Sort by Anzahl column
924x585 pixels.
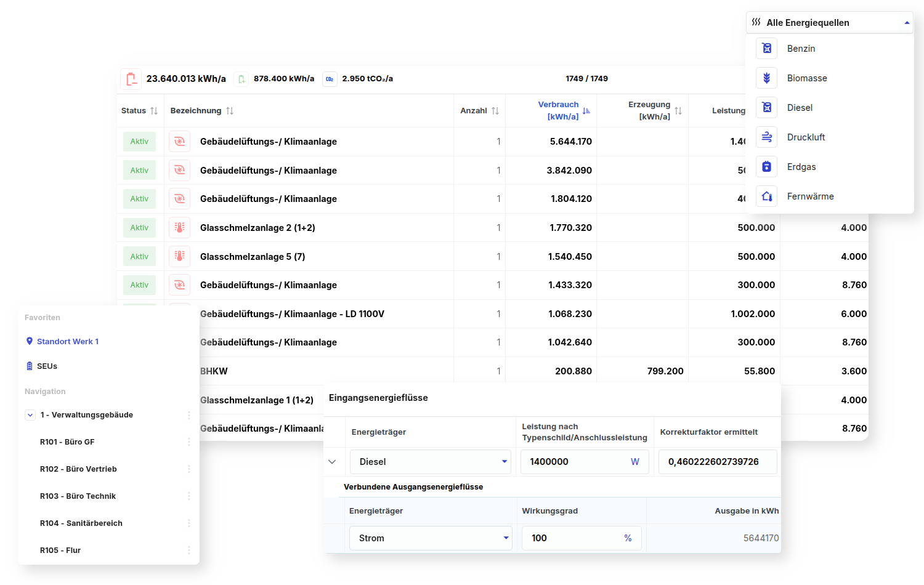click(495, 111)
